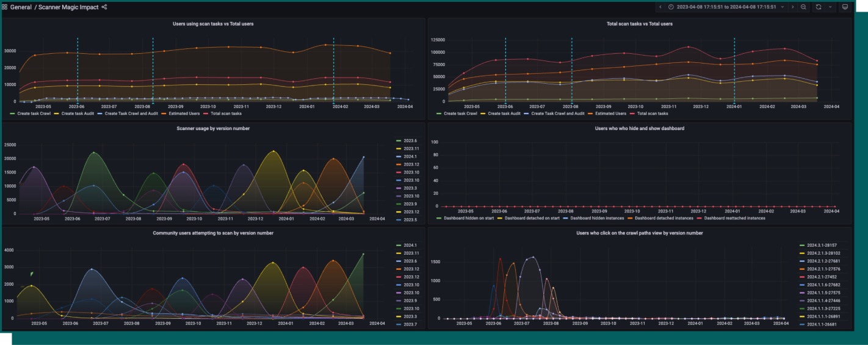Click the dashboards grid icon
868x345 pixels.
pyautogui.click(x=5, y=7)
